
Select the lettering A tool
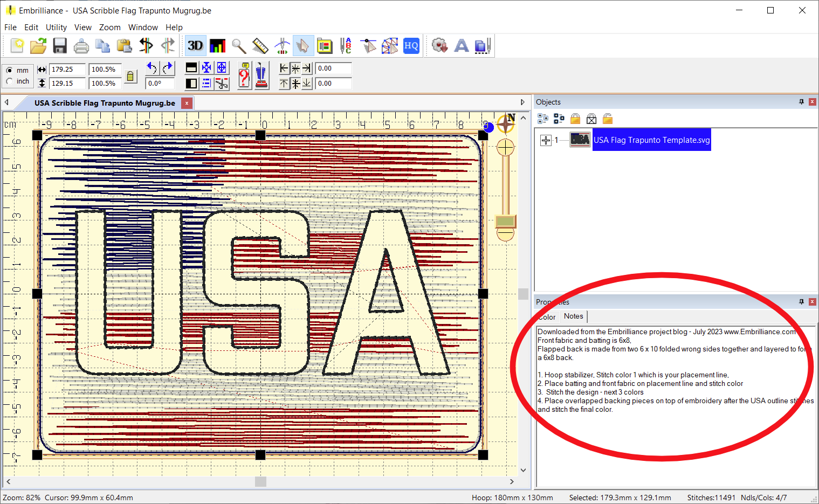point(462,46)
